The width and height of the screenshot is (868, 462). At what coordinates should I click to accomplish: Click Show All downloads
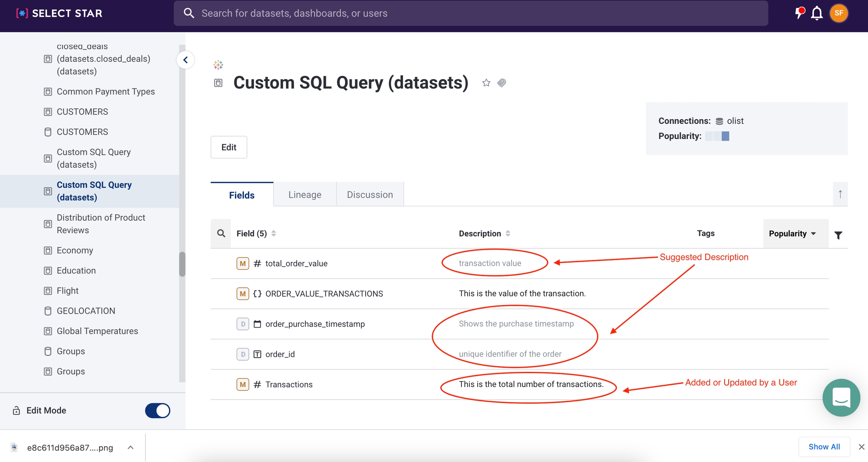824,447
